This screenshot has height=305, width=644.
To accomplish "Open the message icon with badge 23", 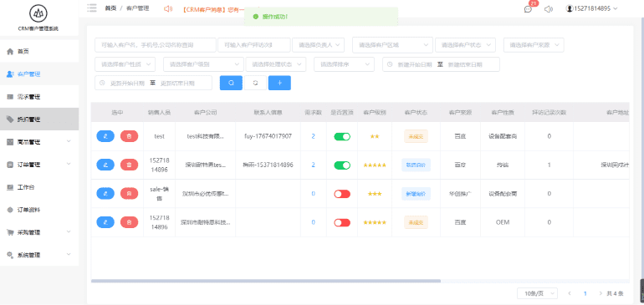I will [529, 9].
